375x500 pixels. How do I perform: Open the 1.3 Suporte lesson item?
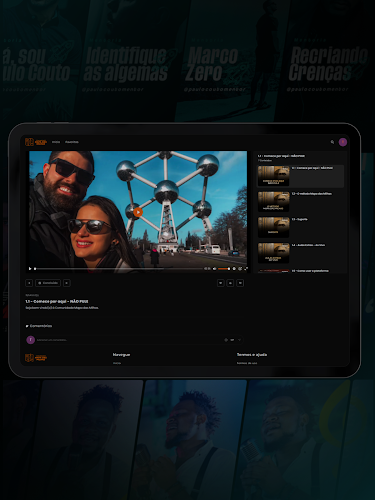[x=300, y=227]
